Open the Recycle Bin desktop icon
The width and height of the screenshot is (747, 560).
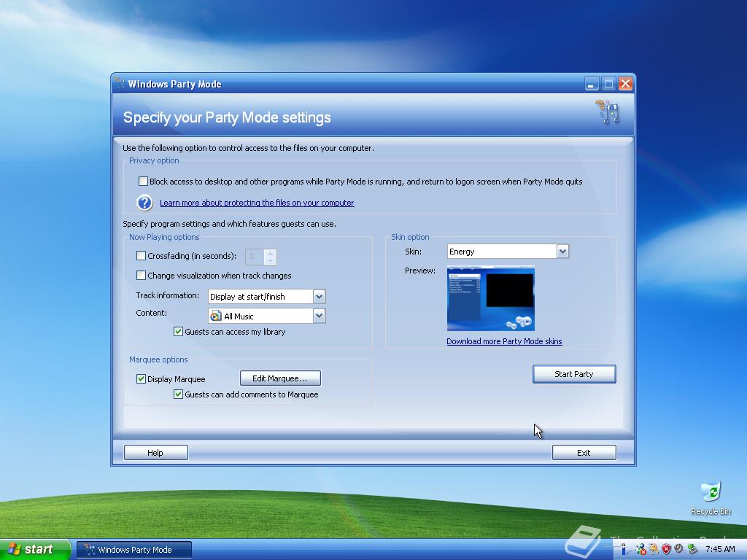click(x=711, y=491)
